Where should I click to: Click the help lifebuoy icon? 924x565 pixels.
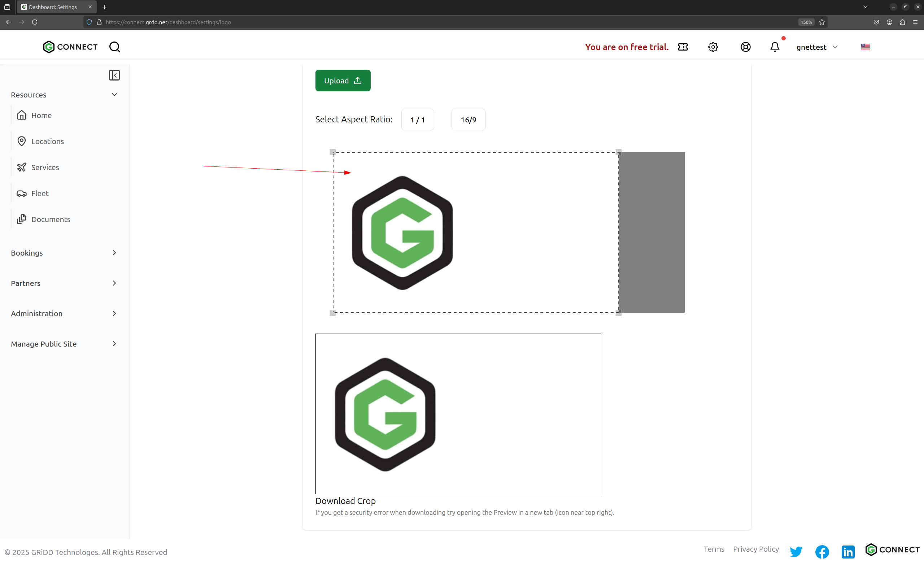(x=745, y=47)
